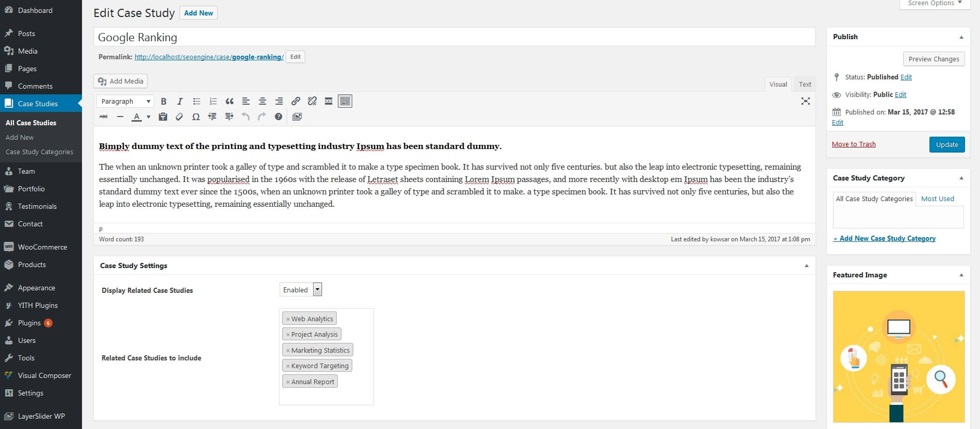Image resolution: width=980 pixels, height=429 pixels.
Task: Edit the publish status
Action: (x=906, y=77)
